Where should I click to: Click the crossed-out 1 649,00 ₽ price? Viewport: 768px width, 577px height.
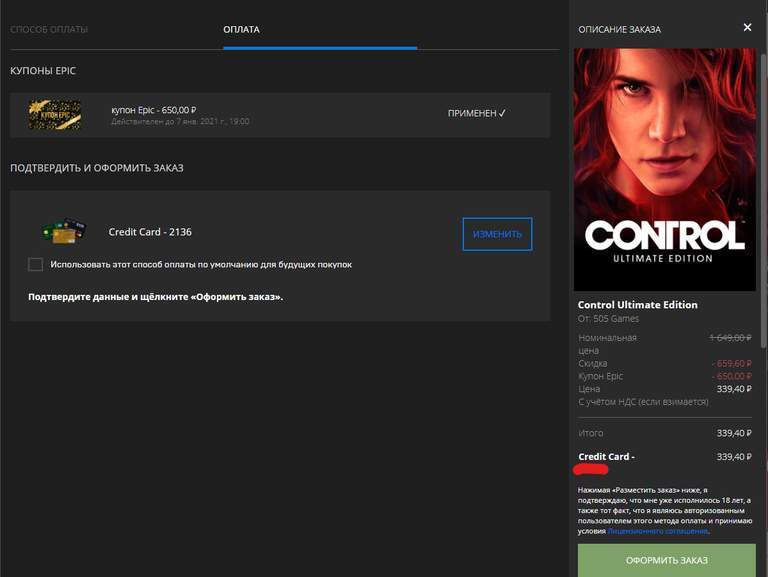click(x=730, y=338)
